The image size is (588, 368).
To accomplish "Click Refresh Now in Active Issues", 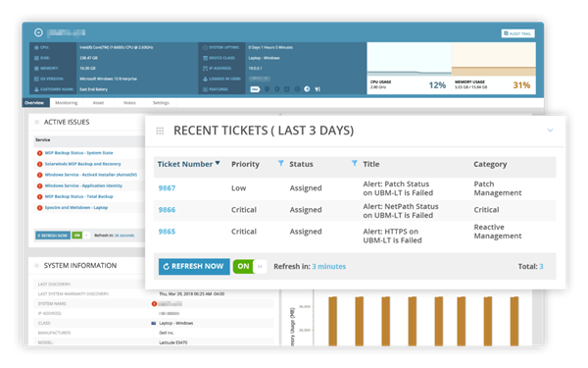I will [53, 236].
